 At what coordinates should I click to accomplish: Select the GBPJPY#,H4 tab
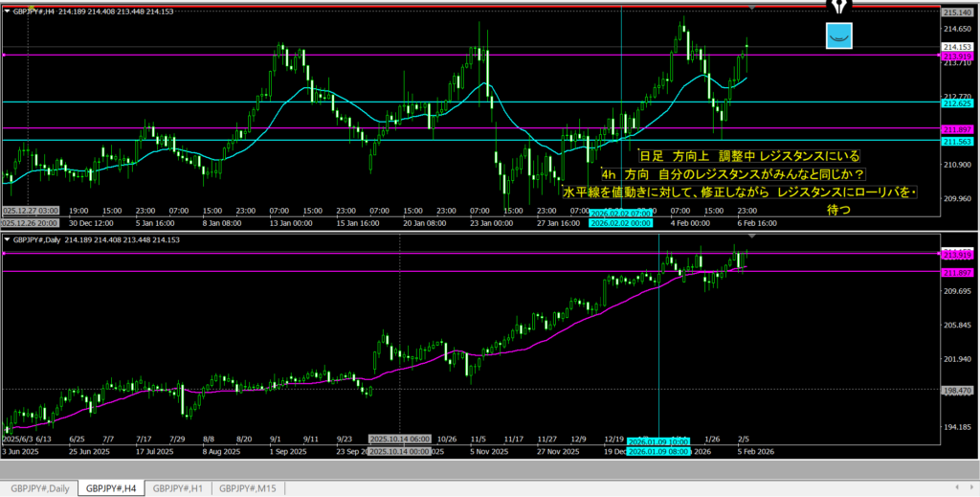(110, 488)
